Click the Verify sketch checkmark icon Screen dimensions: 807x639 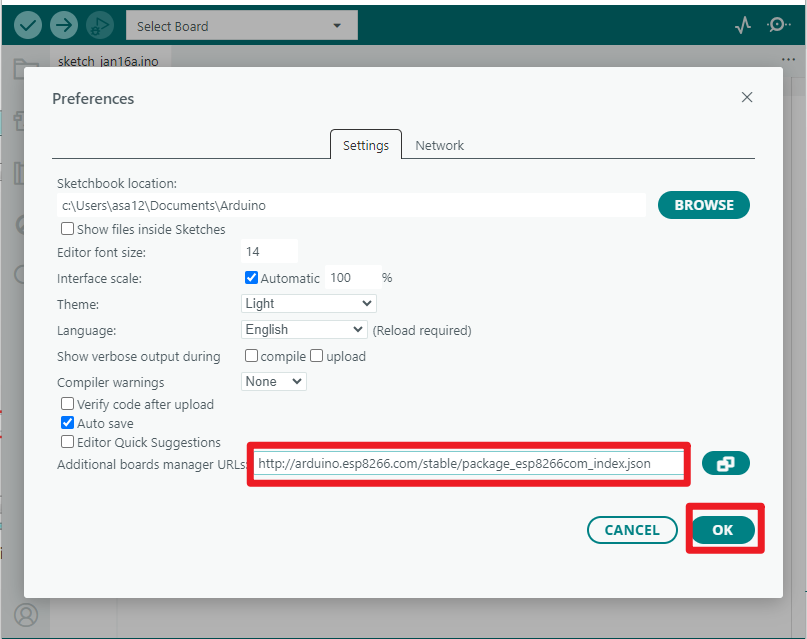(x=28, y=25)
